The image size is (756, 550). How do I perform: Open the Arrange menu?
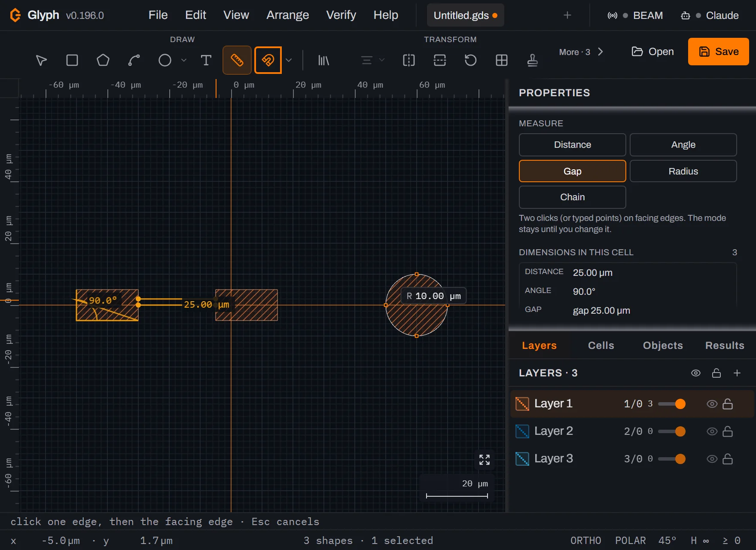[x=288, y=15]
